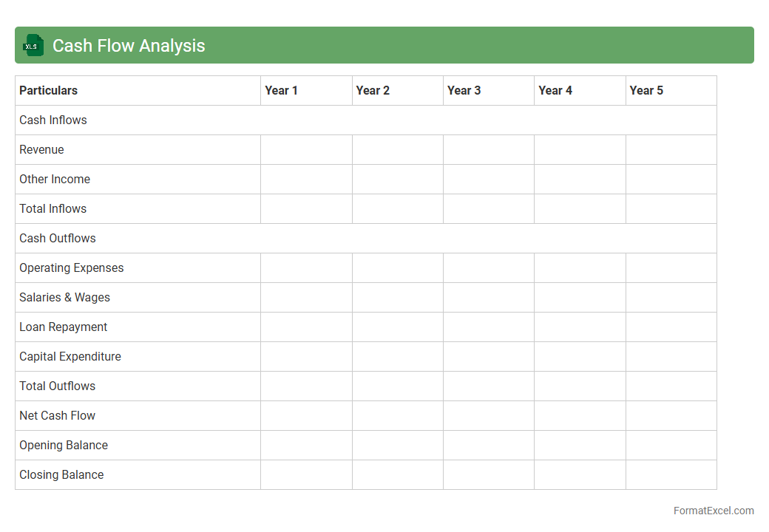Click the Cash Flow Analysis title
This screenshot has height=532, width=769.
coord(129,46)
